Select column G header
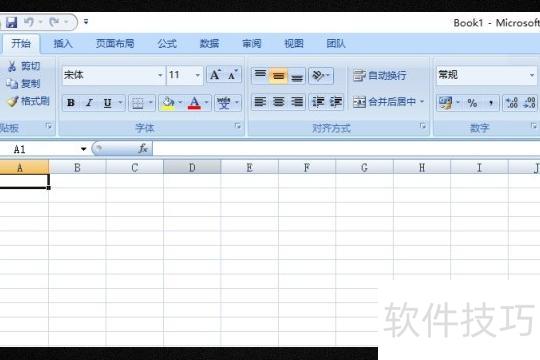The height and width of the screenshot is (360, 540). tap(364, 167)
